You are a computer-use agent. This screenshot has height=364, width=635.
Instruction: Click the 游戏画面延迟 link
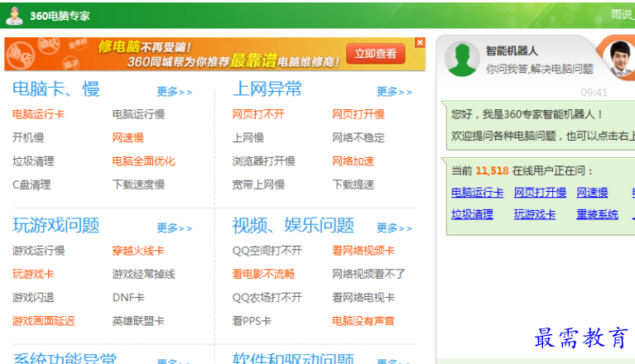pos(44,321)
